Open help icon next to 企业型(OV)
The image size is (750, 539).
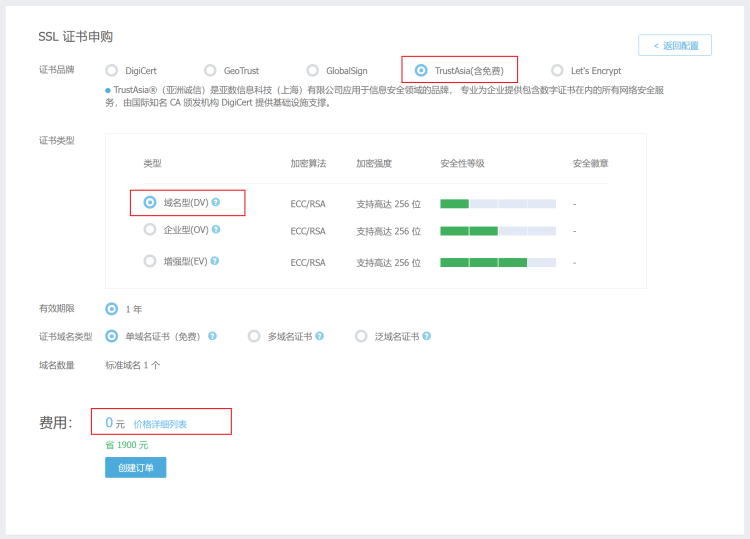(216, 230)
